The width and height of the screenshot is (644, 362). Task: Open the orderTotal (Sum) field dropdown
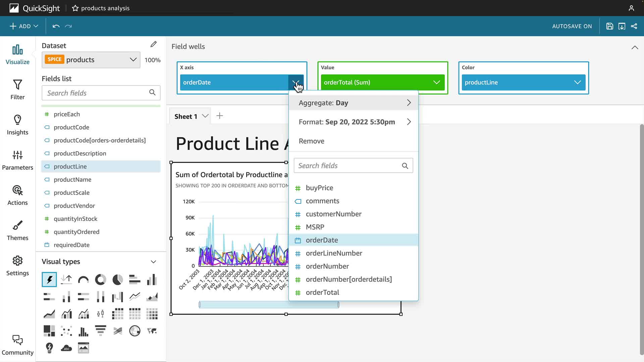pos(436,82)
